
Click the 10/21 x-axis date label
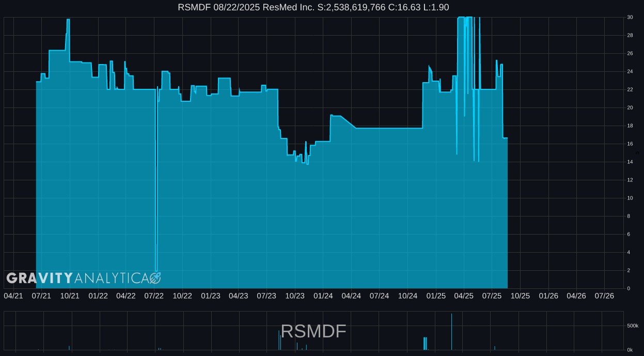tap(70, 296)
